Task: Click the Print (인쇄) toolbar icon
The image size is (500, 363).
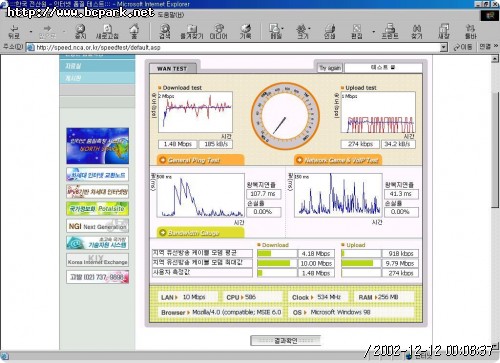Action: click(330, 31)
